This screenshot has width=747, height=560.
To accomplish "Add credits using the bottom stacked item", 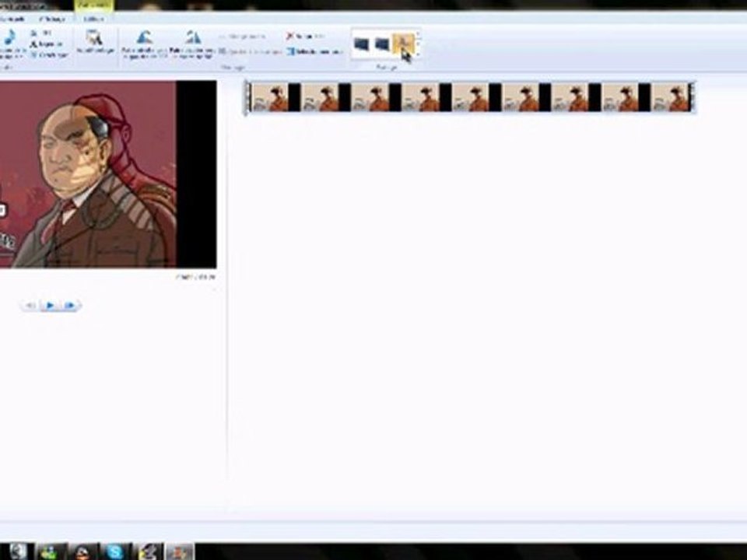I will point(47,54).
